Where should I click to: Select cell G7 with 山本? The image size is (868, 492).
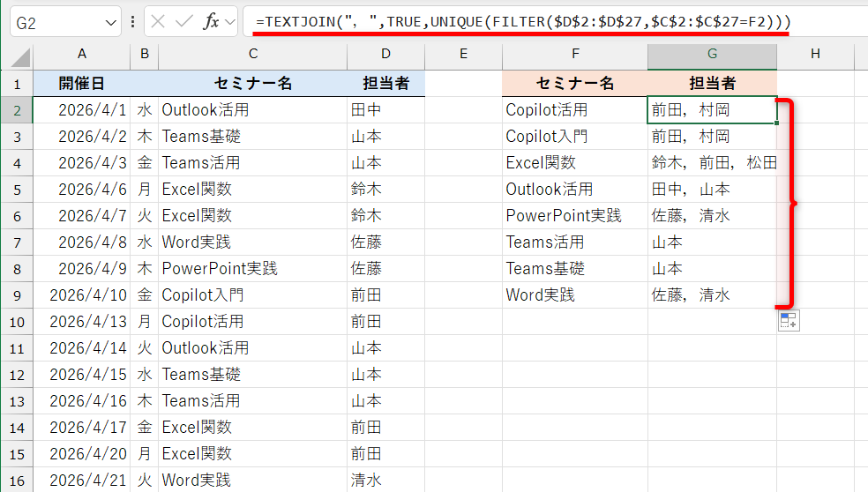[x=712, y=242]
